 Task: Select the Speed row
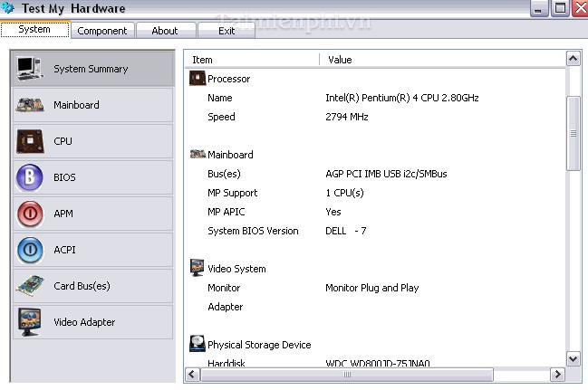pos(375,117)
